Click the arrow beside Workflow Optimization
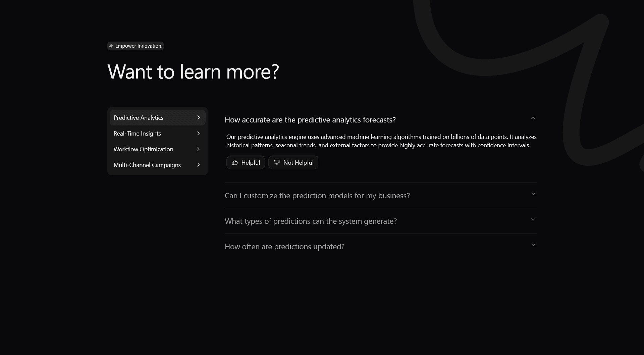The height and width of the screenshot is (355, 644). pos(199,149)
